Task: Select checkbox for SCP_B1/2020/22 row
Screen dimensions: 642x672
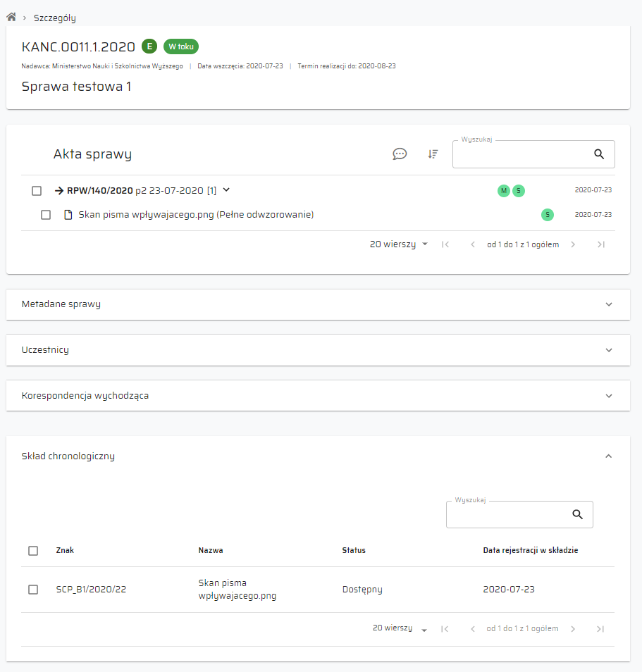Action: 33,590
